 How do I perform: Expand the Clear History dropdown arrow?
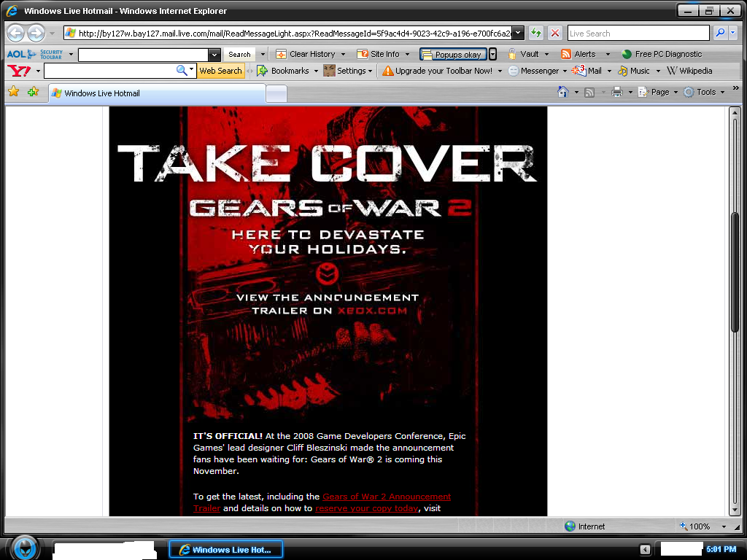coord(343,54)
